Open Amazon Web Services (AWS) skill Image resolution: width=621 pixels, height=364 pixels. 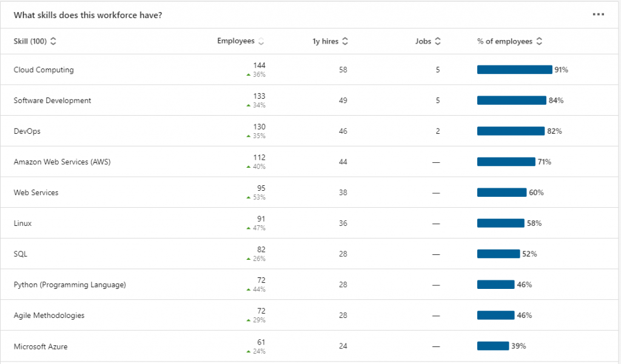click(62, 162)
